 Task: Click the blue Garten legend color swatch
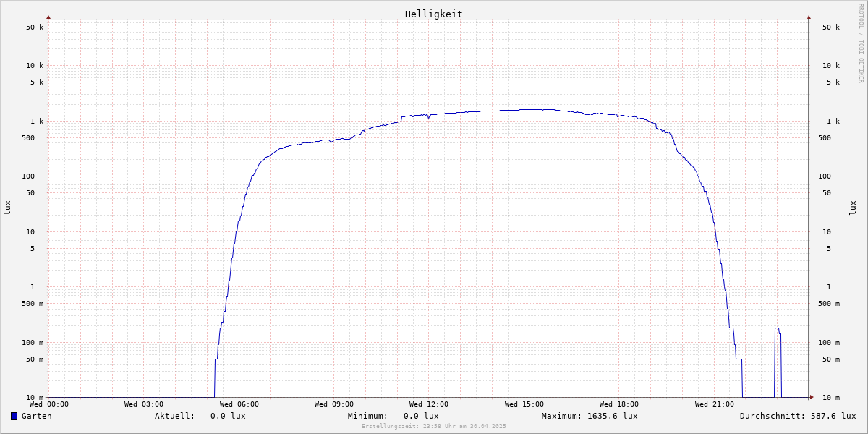pyautogui.click(x=14, y=416)
